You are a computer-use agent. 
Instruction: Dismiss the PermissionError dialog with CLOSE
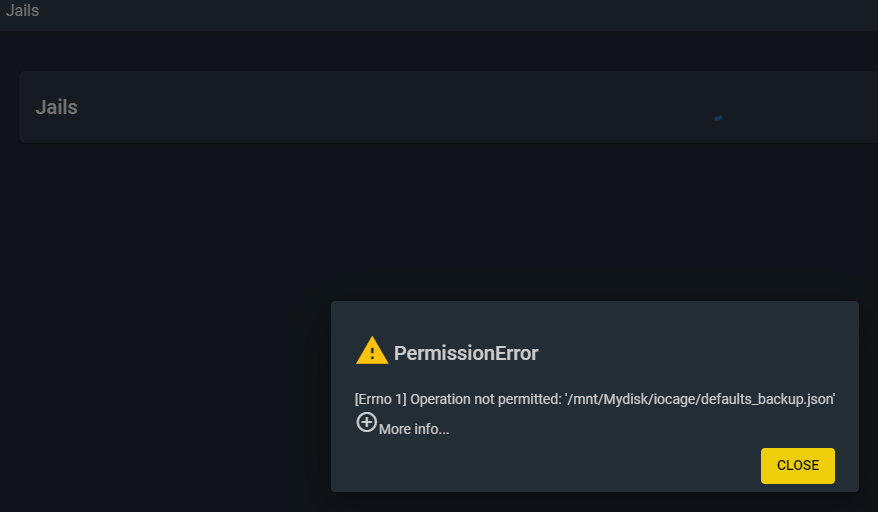coord(797,465)
